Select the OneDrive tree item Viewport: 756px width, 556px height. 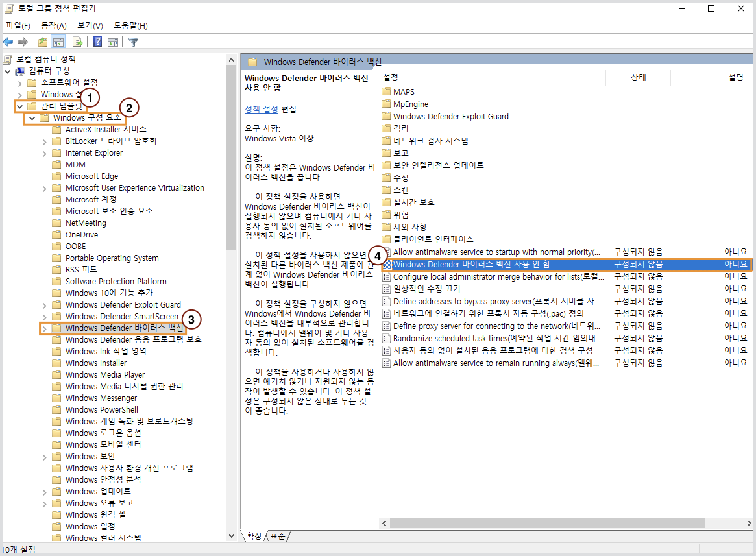click(82, 235)
